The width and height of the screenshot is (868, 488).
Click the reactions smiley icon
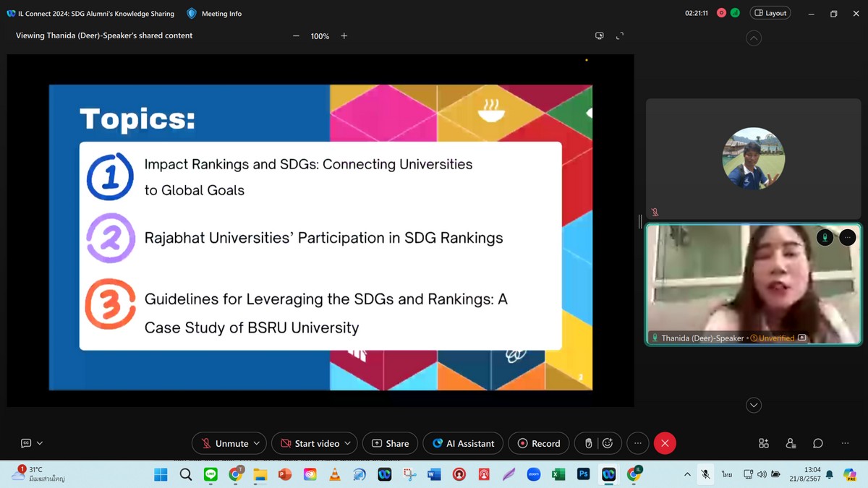[608, 443]
